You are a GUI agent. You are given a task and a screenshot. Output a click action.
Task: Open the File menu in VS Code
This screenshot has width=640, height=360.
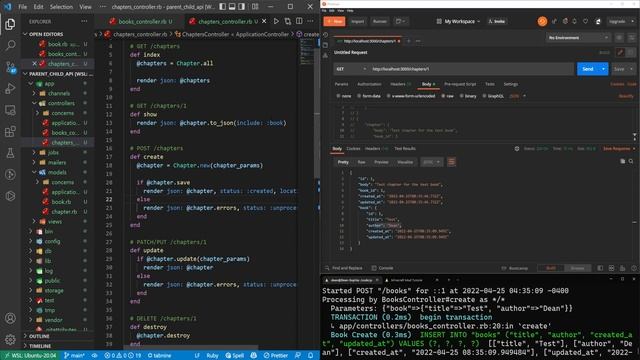23,7
